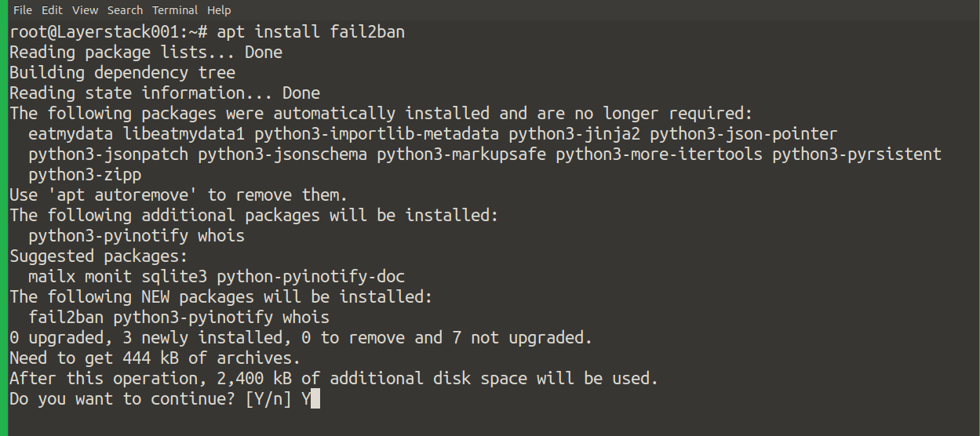Image resolution: width=980 pixels, height=436 pixels.
Task: Open the File menu
Action: coord(22,10)
